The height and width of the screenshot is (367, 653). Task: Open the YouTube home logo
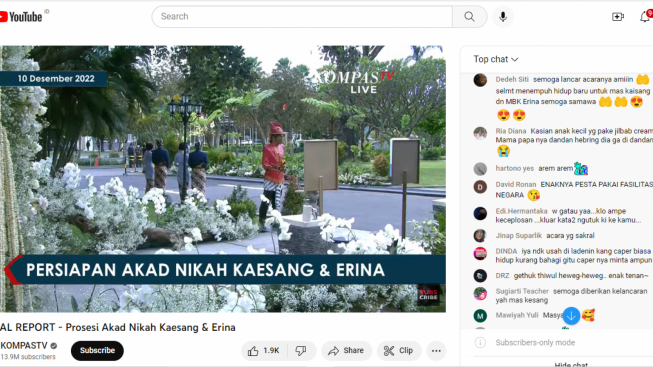click(21, 17)
